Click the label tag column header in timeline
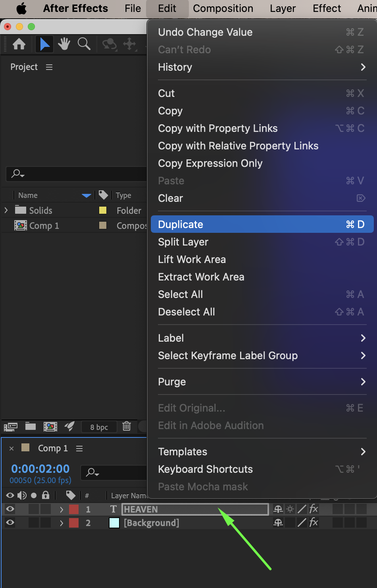 click(71, 495)
